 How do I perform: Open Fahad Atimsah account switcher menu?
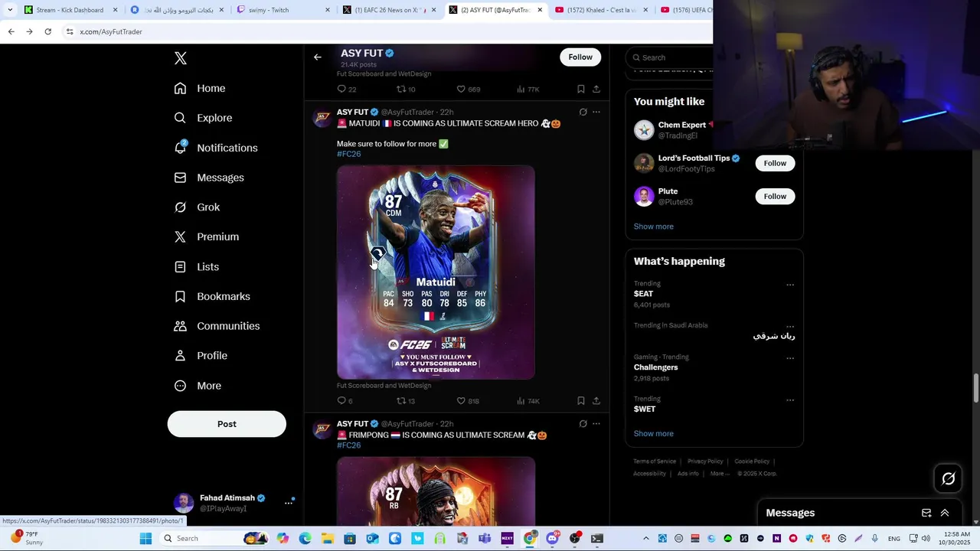(234, 503)
